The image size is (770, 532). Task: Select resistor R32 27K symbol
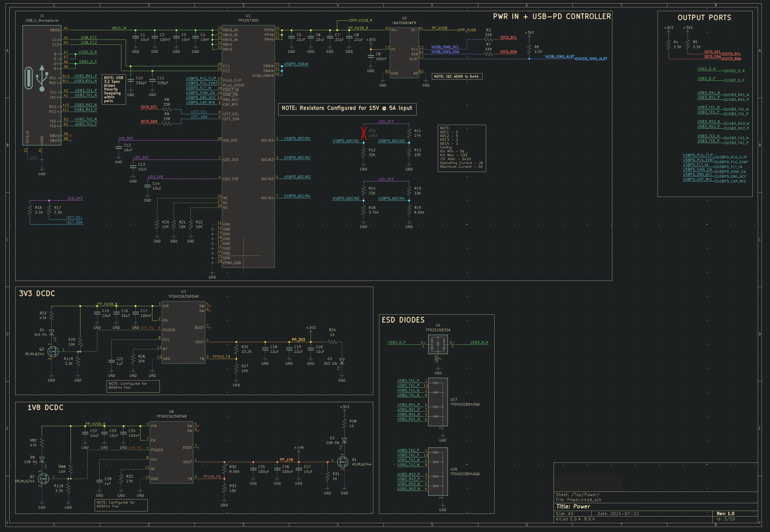121,479
